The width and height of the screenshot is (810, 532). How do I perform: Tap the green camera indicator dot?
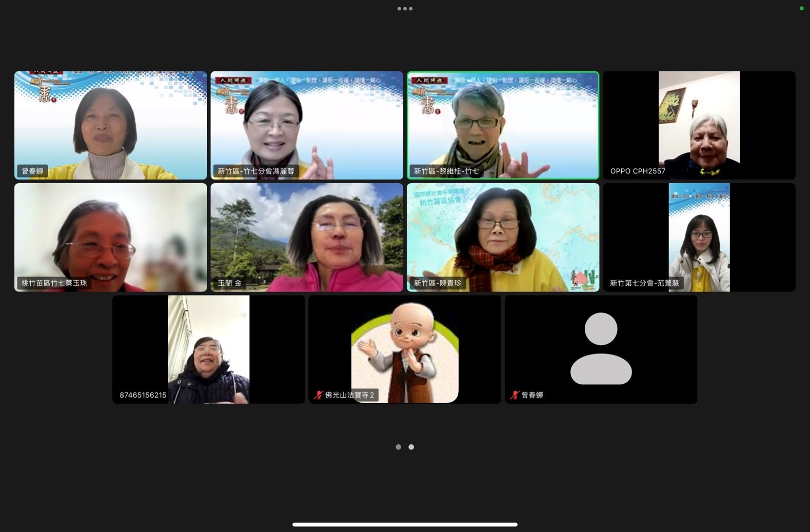tap(801, 8)
